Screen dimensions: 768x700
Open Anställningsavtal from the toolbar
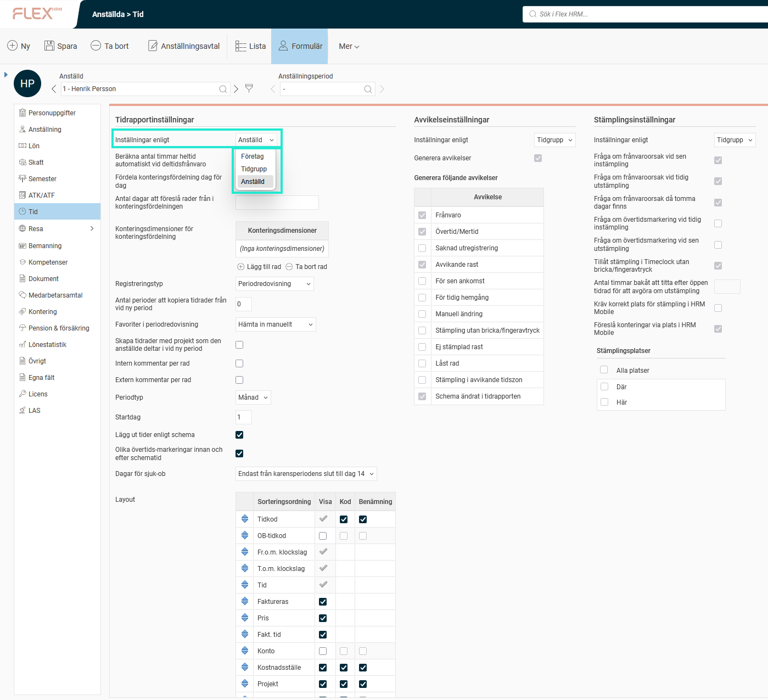pos(184,46)
